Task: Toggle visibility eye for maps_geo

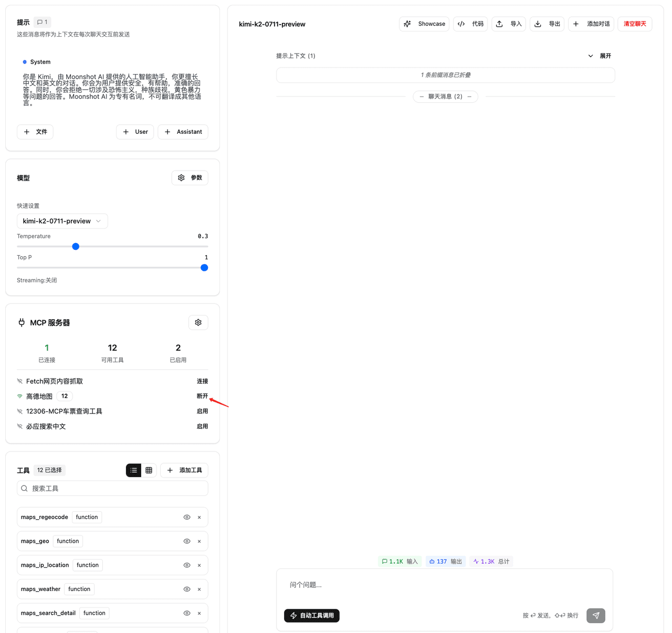Action: [x=187, y=541]
